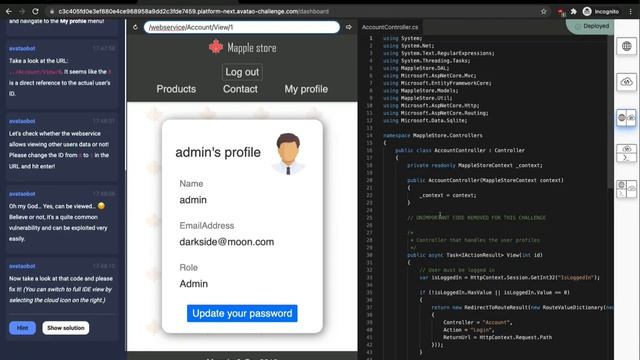Reload the browser page
The image size is (640, 360).
coord(36,11)
